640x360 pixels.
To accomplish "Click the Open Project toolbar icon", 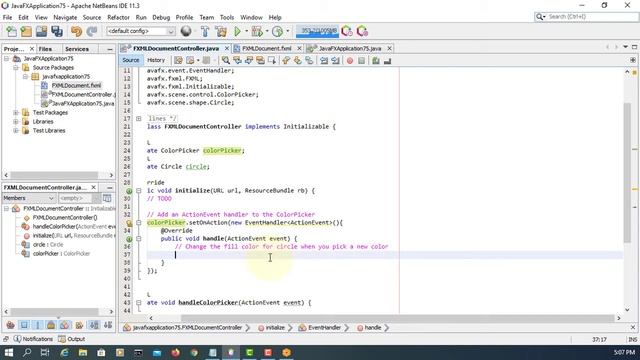I will pyautogui.click(x=41, y=31).
